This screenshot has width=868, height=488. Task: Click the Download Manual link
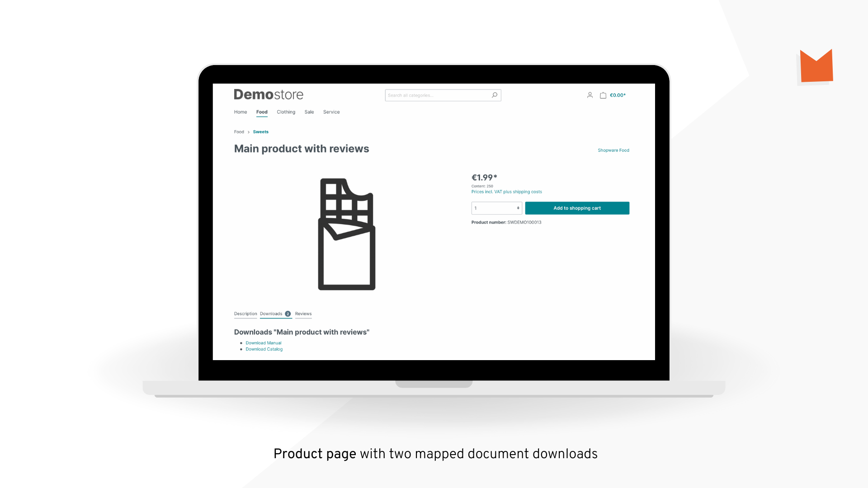coord(263,342)
